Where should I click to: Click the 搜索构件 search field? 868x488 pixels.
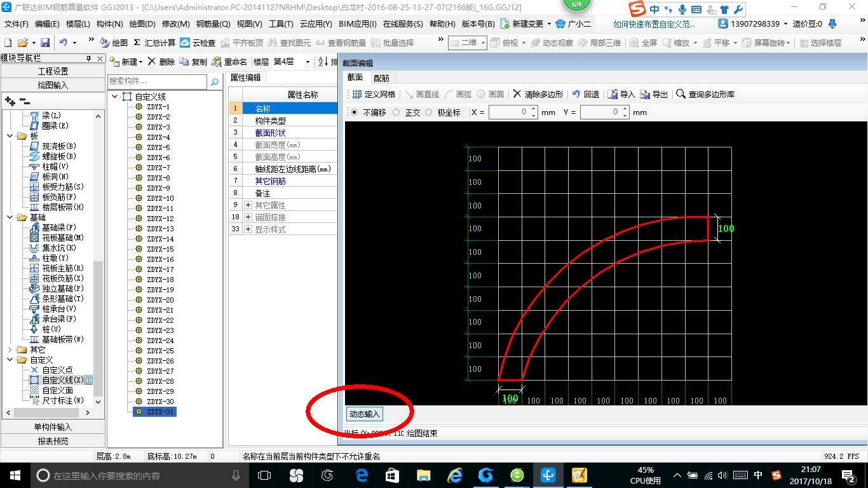coord(157,81)
